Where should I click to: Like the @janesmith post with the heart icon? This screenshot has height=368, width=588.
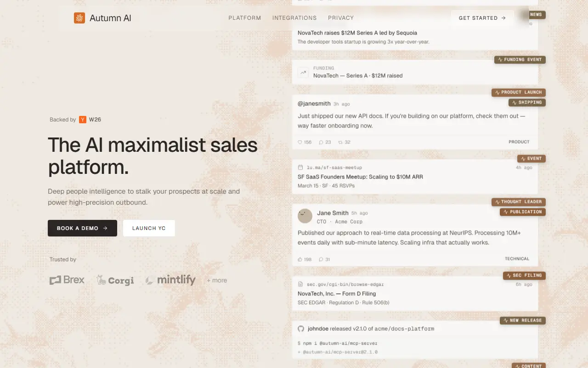point(300,142)
